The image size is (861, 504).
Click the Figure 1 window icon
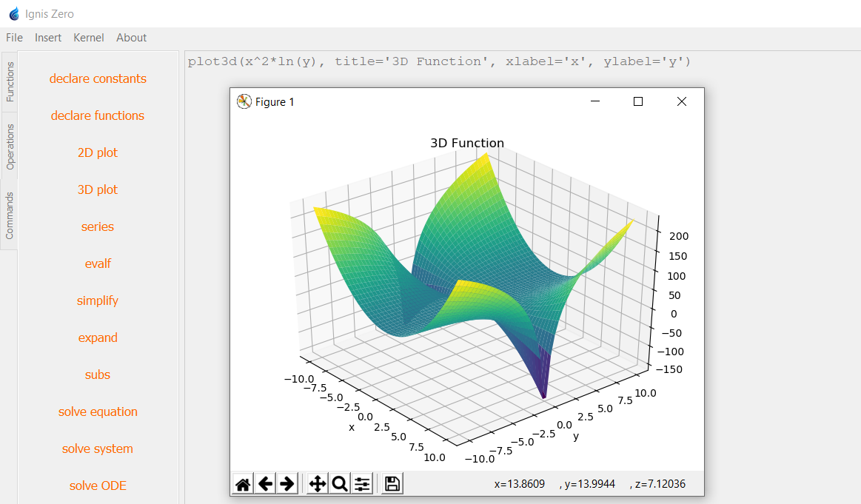(x=244, y=102)
